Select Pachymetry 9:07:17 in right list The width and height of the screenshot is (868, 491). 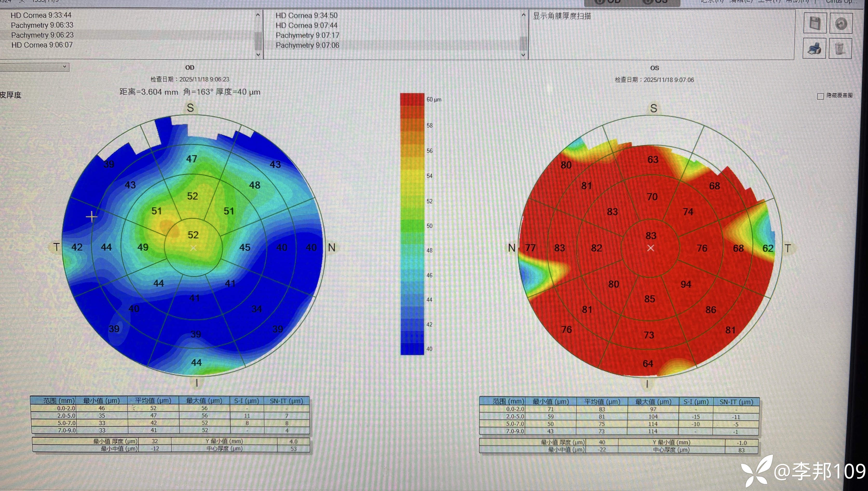pos(307,35)
